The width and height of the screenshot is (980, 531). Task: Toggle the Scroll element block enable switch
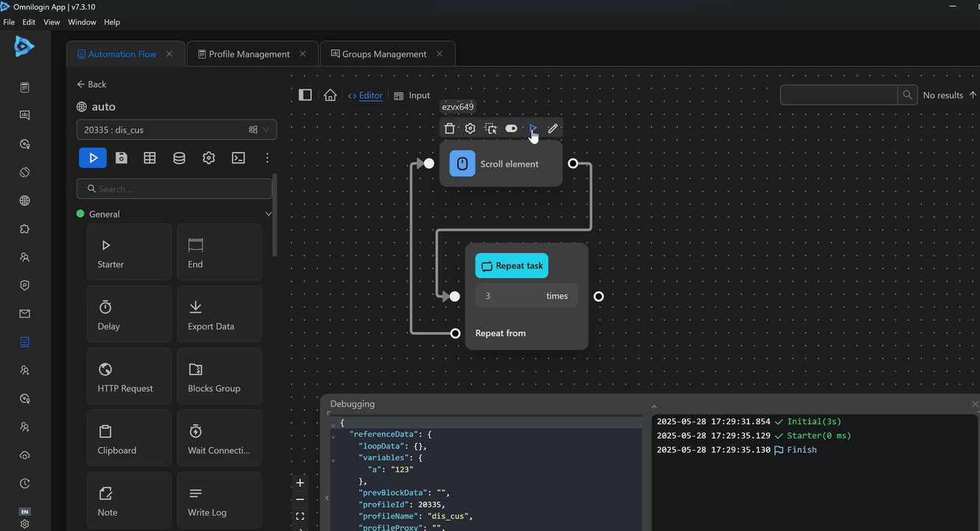point(511,128)
